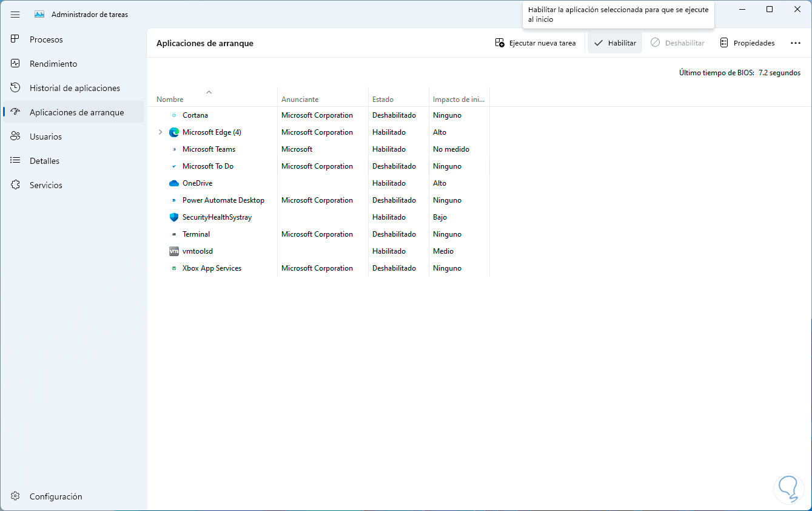
Task: Select the Terminal row
Action: [x=318, y=234]
